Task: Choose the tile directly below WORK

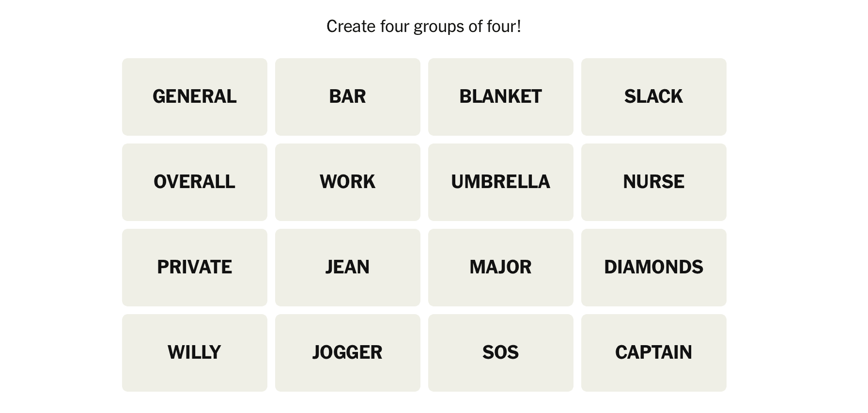Action: pyautogui.click(x=347, y=267)
